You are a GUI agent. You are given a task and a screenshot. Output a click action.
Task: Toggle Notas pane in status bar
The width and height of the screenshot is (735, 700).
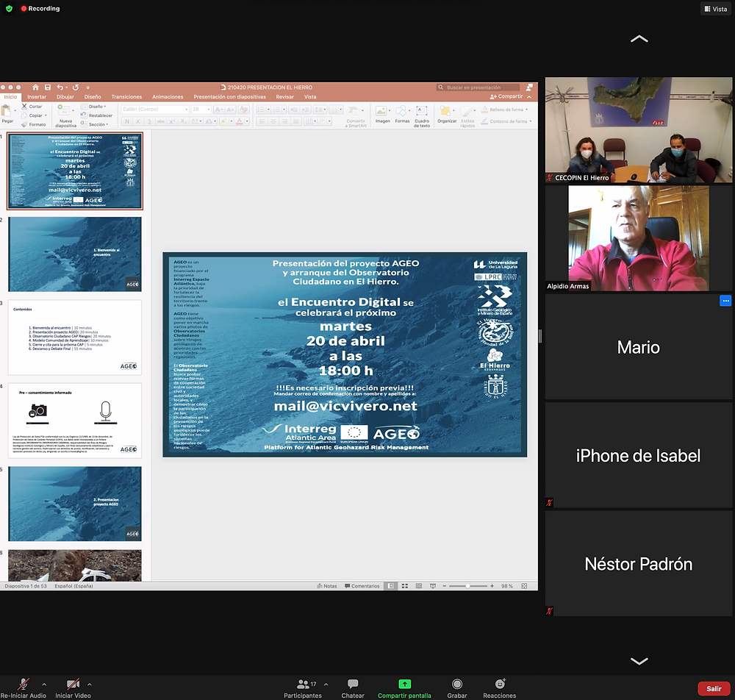327,586
